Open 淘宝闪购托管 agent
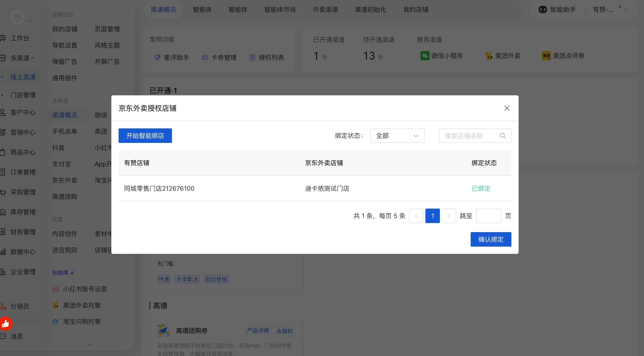Viewport: 644px width, 356px height. point(76,322)
